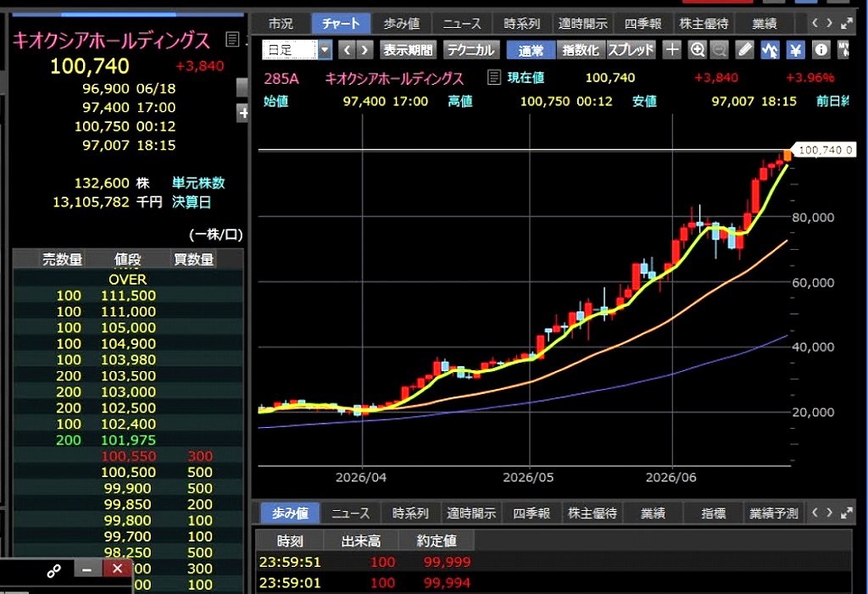Click the info circle icon

coord(821,50)
